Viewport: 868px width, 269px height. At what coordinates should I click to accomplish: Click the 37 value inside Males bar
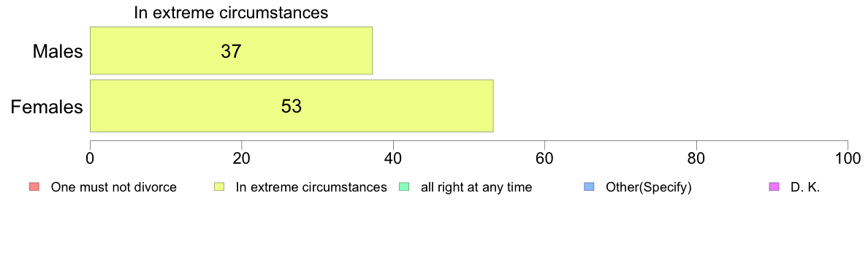point(232,51)
